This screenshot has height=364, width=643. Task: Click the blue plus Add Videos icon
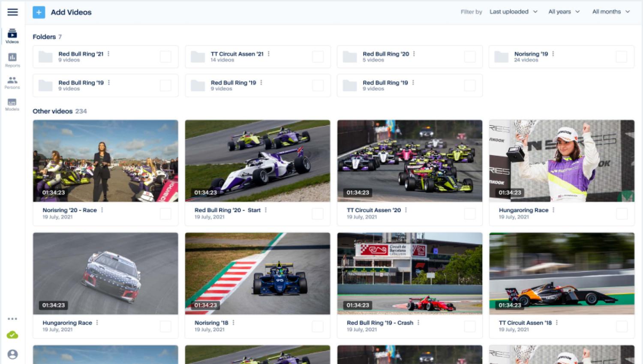(39, 12)
